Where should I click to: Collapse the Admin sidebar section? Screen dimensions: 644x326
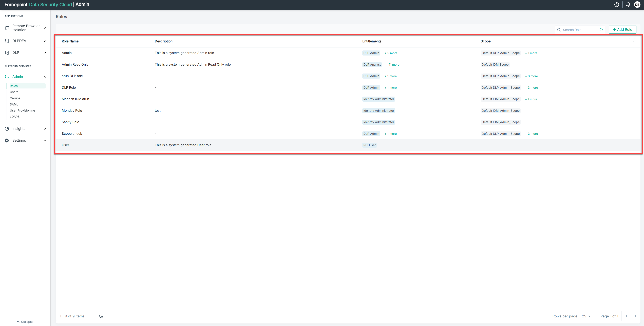pyautogui.click(x=45, y=77)
